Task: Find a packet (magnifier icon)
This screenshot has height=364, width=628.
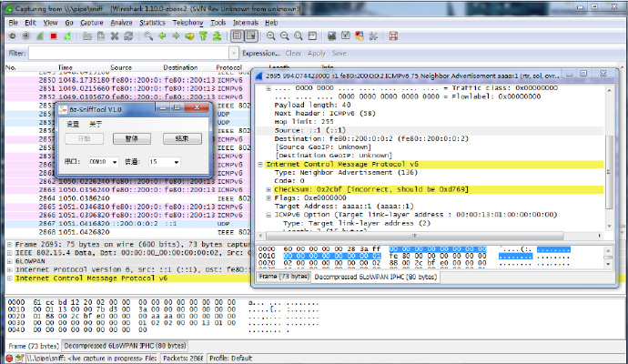Action: pyautogui.click(x=148, y=36)
